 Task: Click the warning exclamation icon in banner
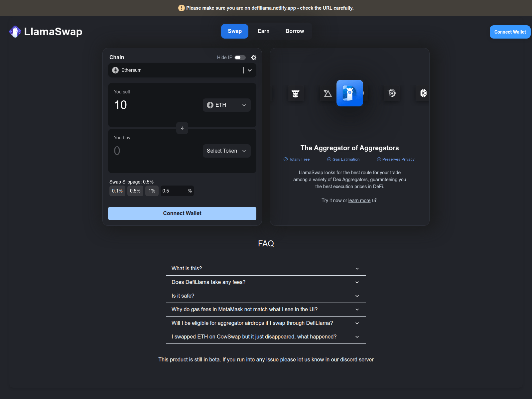tap(181, 8)
